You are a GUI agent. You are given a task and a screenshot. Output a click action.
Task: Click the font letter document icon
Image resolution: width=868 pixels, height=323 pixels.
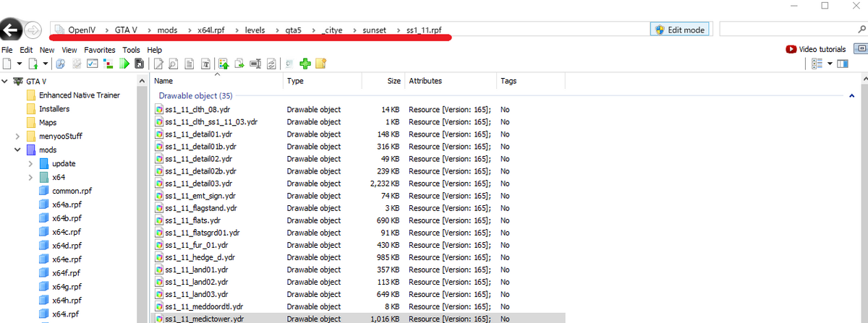205,64
